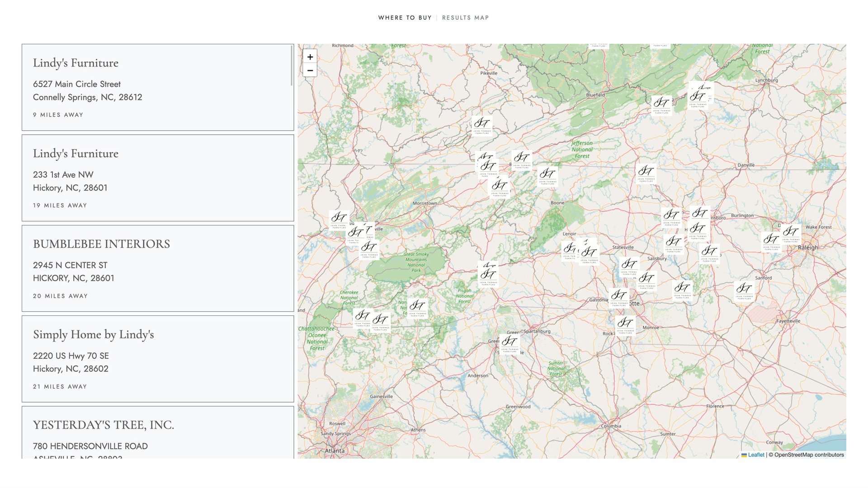Click the 780 HENDERSONVILLE ROAD address
The height and width of the screenshot is (488, 868).
pos(90,446)
